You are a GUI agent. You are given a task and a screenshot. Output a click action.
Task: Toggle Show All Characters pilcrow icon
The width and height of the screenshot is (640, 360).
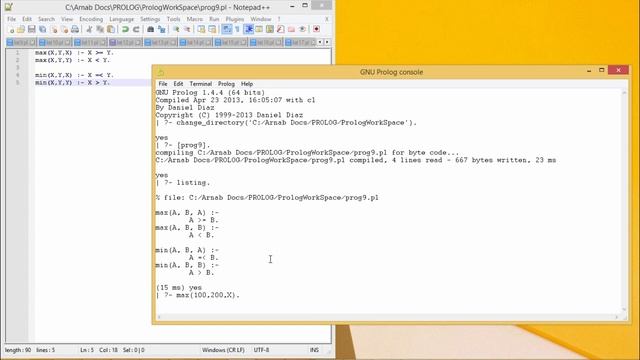[x=237, y=29]
